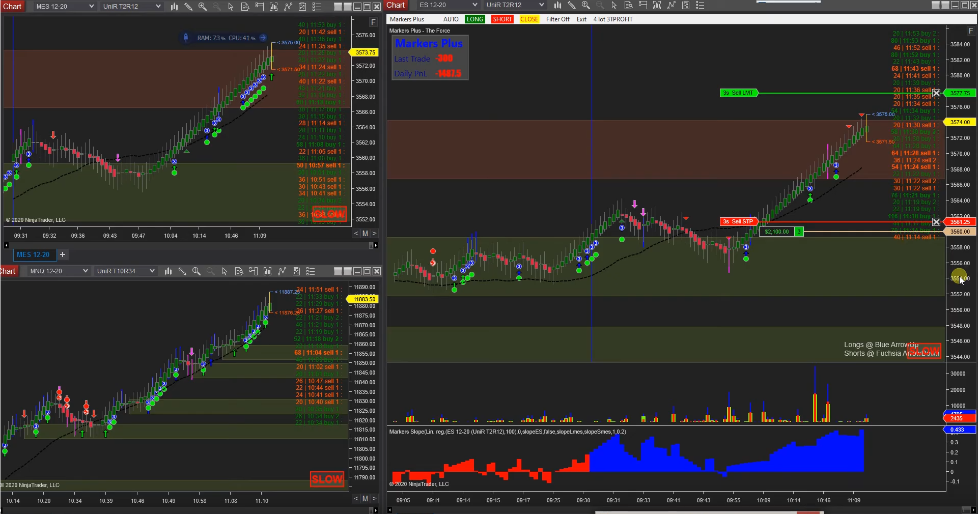The width and height of the screenshot is (980, 514).
Task: Open bar type selector in ES chart toolbar
Action: coord(557,5)
